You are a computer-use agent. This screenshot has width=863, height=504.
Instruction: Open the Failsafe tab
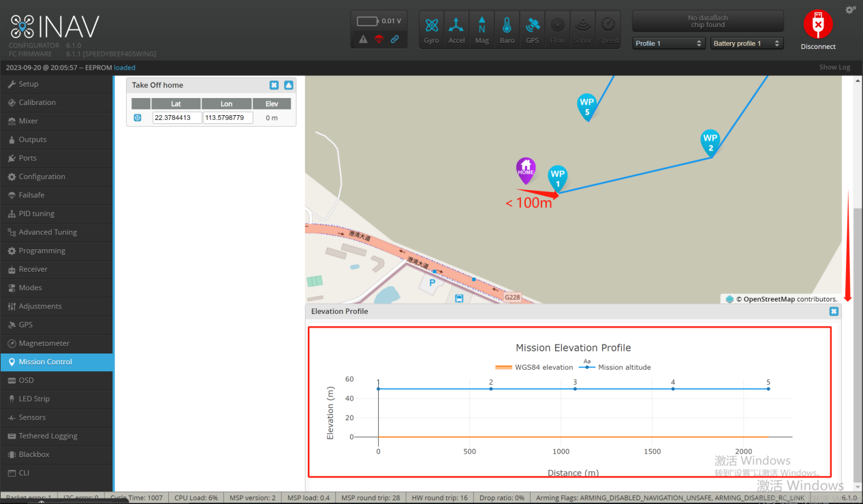57,195
